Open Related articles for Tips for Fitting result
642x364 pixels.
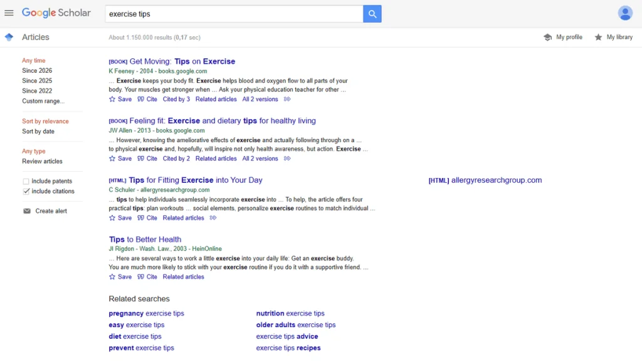pos(183,217)
